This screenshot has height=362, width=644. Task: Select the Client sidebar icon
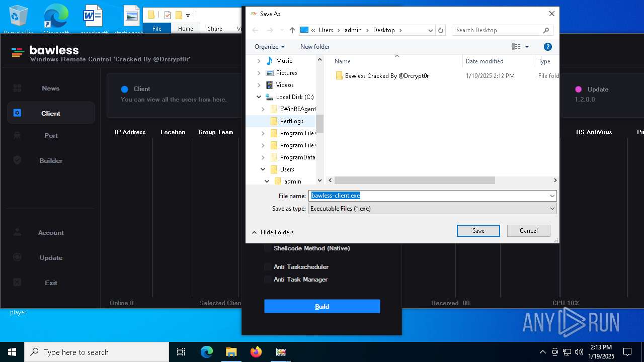click(17, 113)
